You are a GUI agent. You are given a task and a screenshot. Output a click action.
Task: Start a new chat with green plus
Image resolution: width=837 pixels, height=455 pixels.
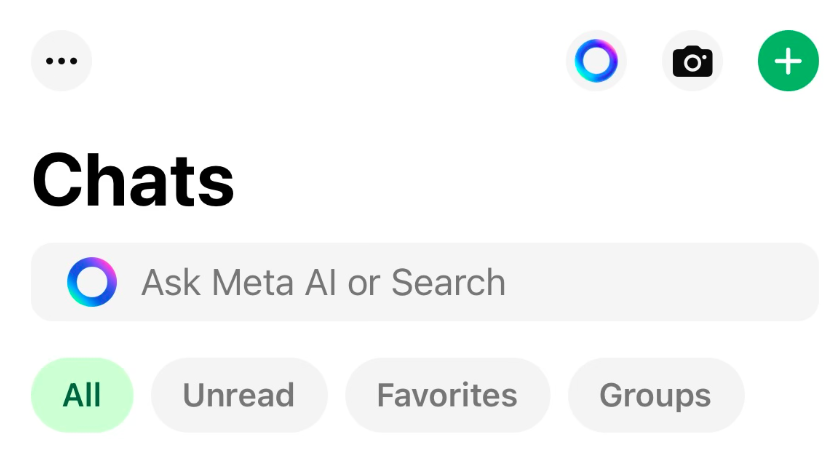[x=788, y=61]
